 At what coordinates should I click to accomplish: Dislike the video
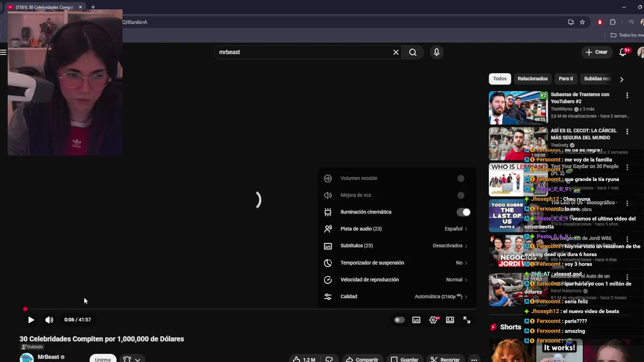pyautogui.click(x=329, y=359)
